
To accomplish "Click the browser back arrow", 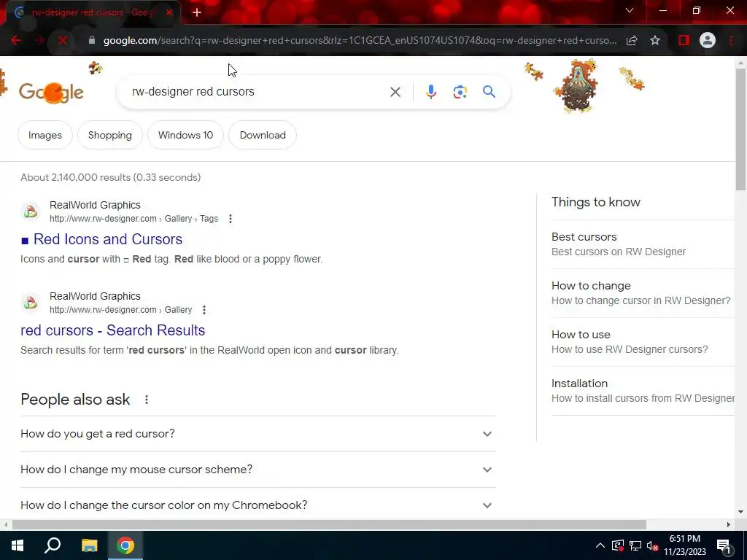I will click(16, 41).
